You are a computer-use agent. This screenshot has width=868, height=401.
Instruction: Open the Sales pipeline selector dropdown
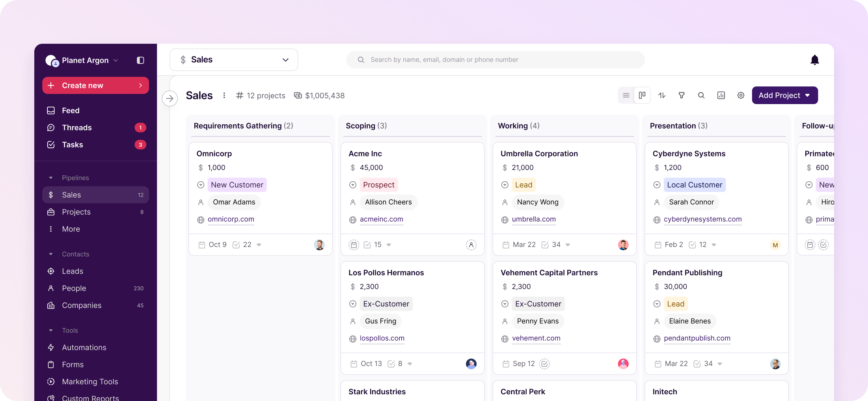(234, 60)
